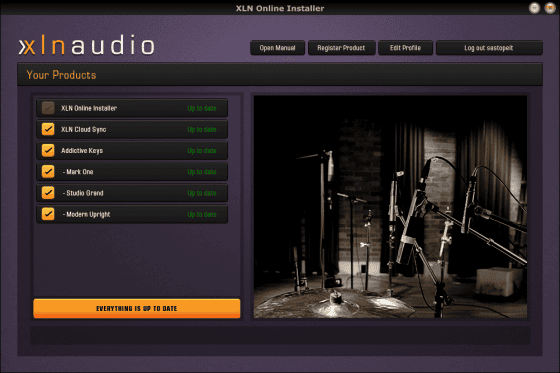This screenshot has height=373, width=560.
Task: Click Up to date status for XLN Cloud Sync
Action: 202,129
